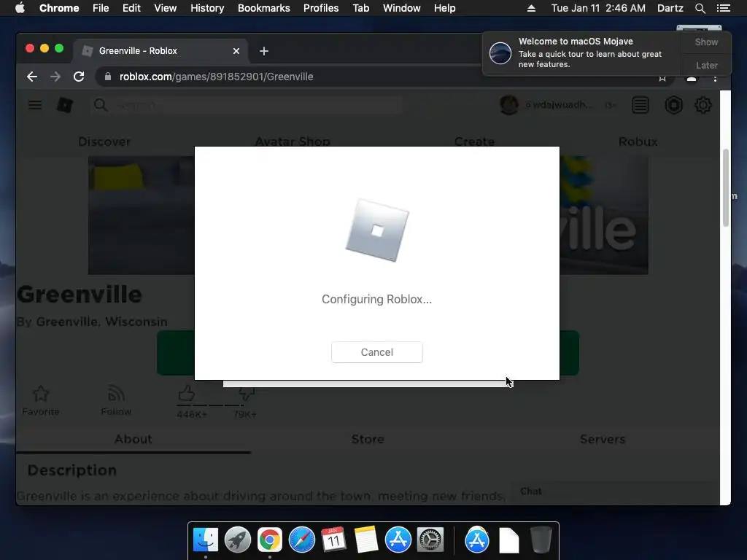Switch to the Store tab
The image size is (747, 560).
tap(368, 439)
